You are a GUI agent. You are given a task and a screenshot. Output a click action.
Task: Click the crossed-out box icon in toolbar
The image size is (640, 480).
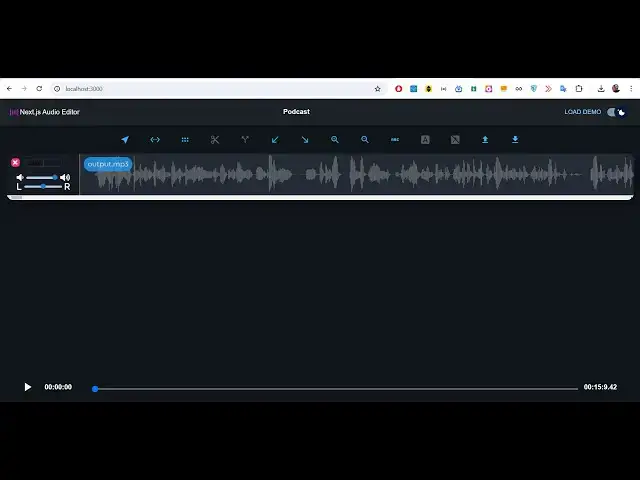point(455,140)
